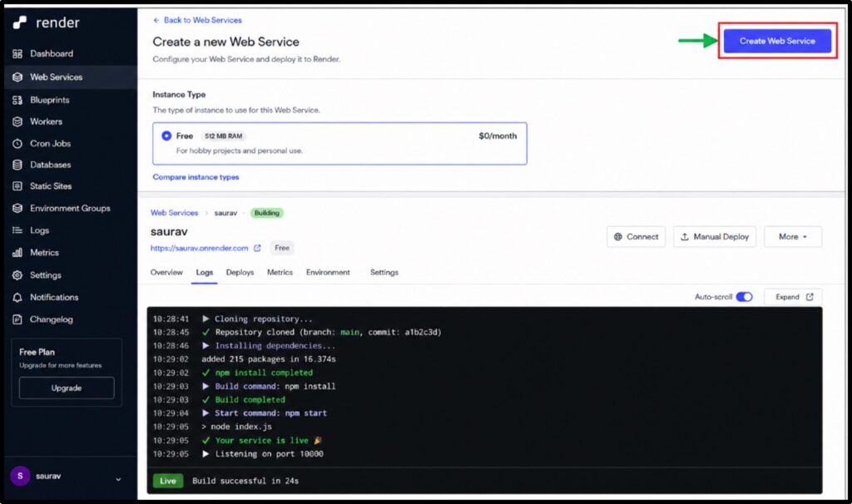
Task: Select the Static Sites icon
Action: [x=17, y=185]
